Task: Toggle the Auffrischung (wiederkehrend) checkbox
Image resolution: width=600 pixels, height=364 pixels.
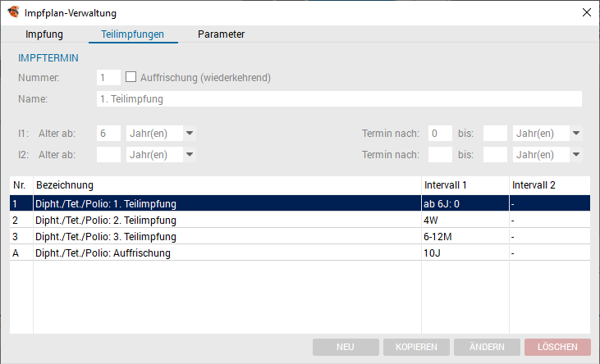Action: [x=131, y=77]
